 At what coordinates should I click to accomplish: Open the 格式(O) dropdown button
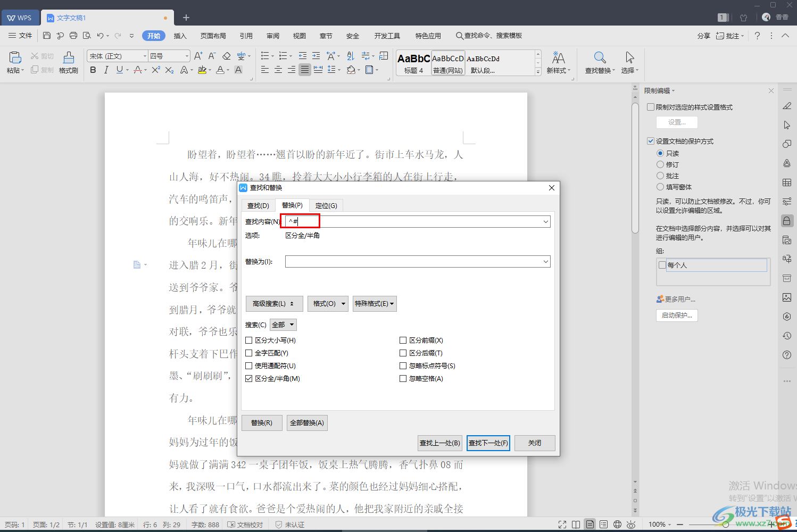coord(328,304)
